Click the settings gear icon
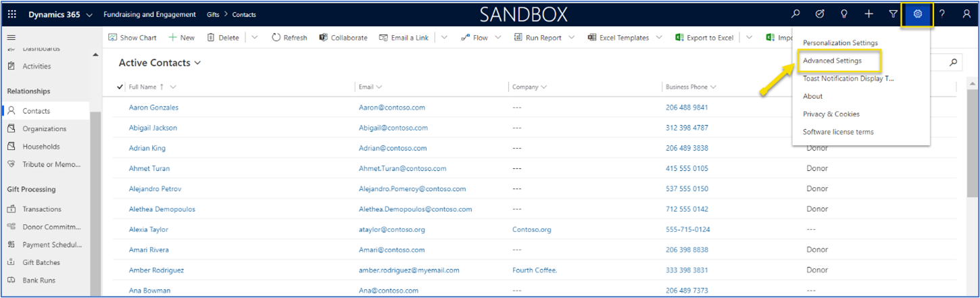 (918, 14)
